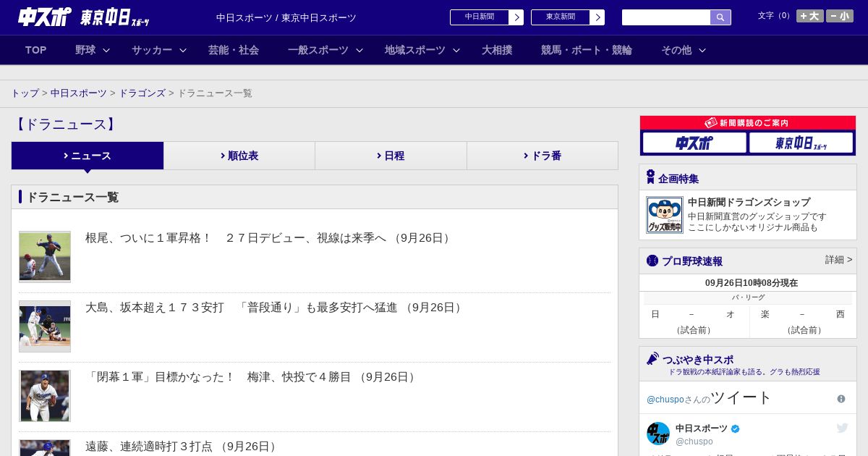Image resolution: width=868 pixels, height=456 pixels.
Task: Go to TOP in navigation bar
Action: (x=36, y=50)
